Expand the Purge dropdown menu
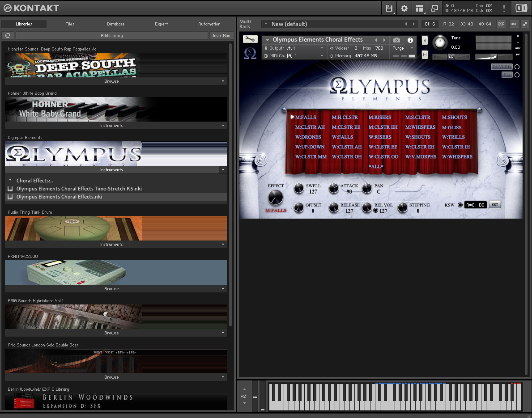The image size is (532, 418). [412, 48]
